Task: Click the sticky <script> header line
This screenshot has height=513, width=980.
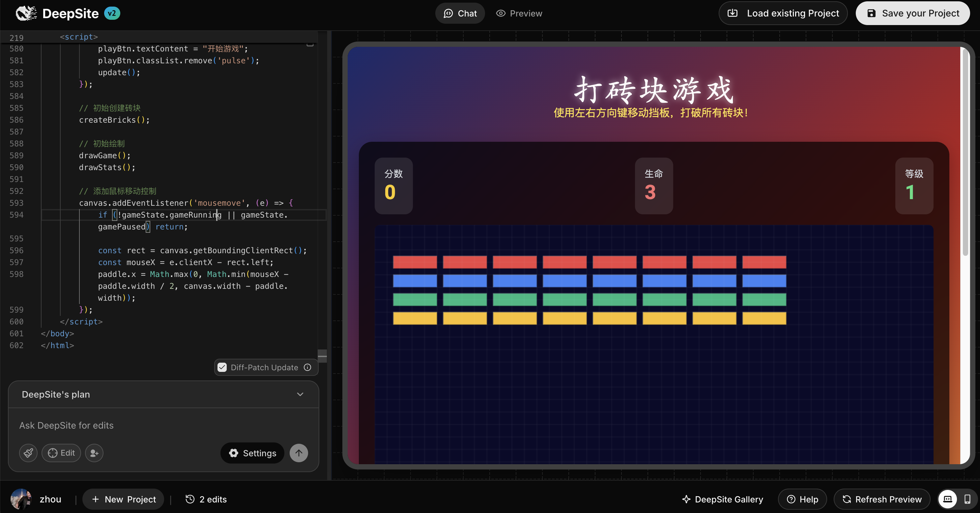Action: tap(79, 37)
